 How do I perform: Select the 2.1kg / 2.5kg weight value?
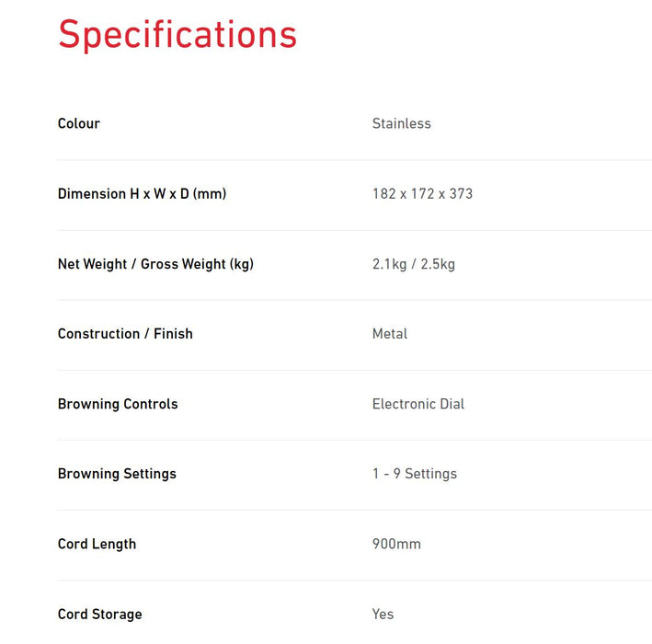[413, 264]
